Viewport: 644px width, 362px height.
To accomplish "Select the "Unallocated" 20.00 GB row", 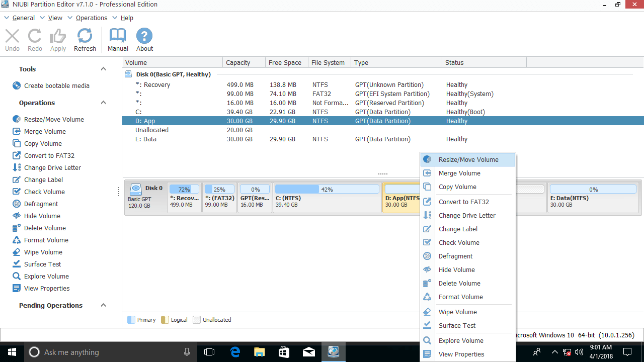I will [x=383, y=130].
